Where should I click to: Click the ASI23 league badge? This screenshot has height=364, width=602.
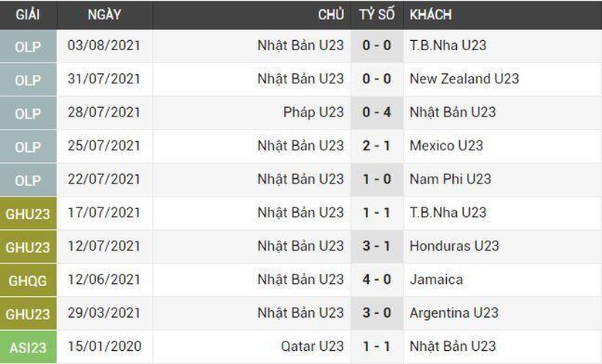[28, 347]
